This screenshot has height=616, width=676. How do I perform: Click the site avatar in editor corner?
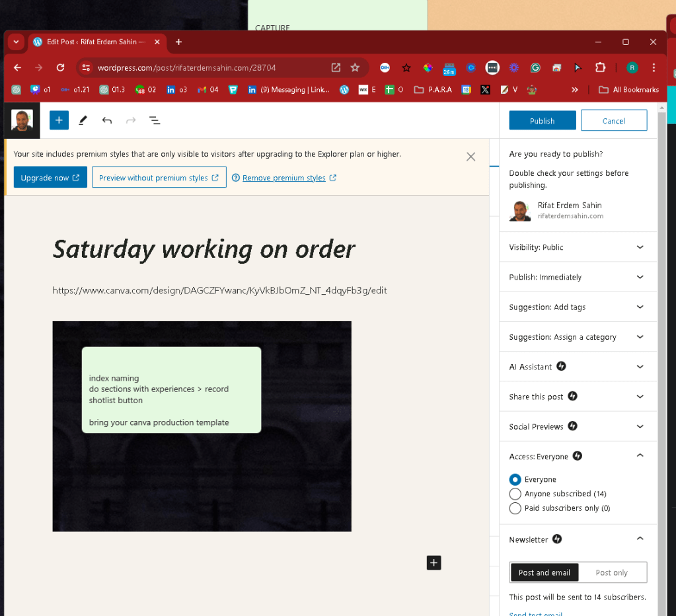pyautogui.click(x=22, y=120)
